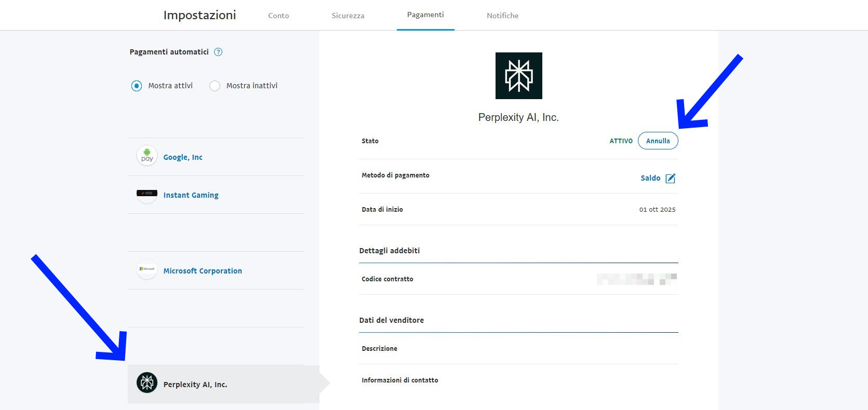Image resolution: width=868 pixels, height=410 pixels.
Task: Open the Microsoft Corporation merchant link
Action: click(203, 271)
